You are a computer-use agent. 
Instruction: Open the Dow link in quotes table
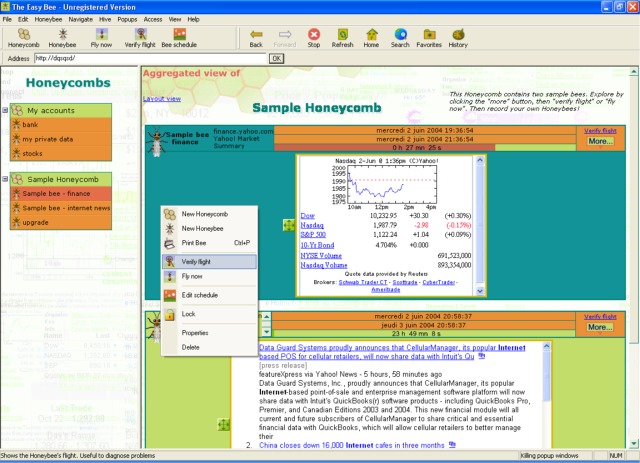point(307,216)
